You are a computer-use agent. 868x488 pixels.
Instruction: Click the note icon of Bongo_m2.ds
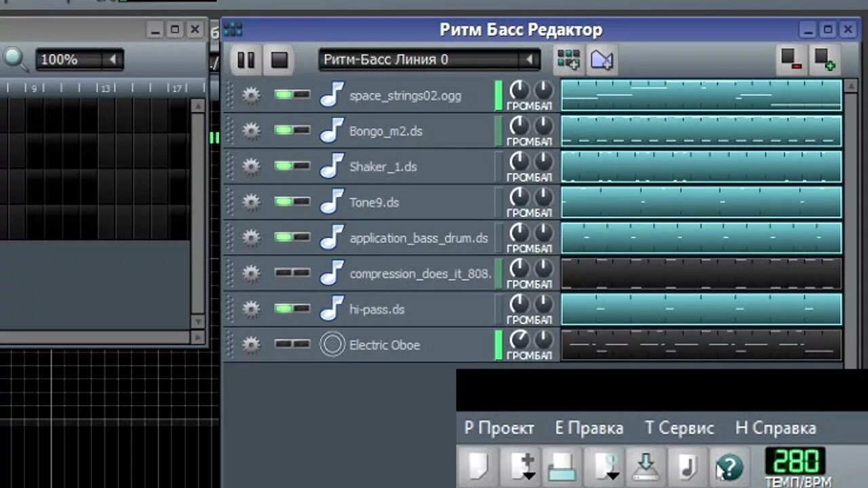coord(332,131)
